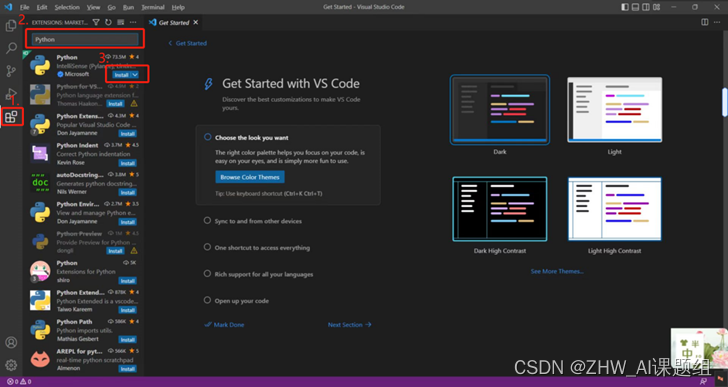Click Mark Done check link
Screen dimensions: 728x387
point(224,325)
